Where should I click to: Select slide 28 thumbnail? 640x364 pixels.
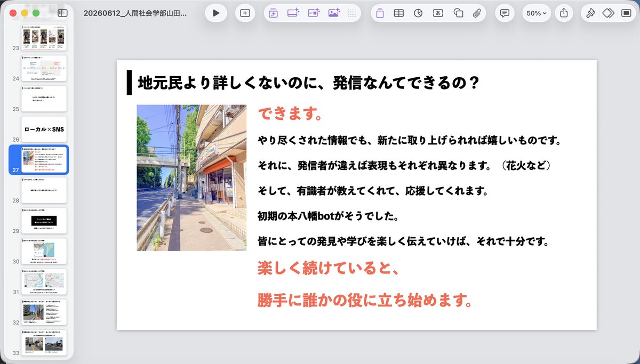44,190
